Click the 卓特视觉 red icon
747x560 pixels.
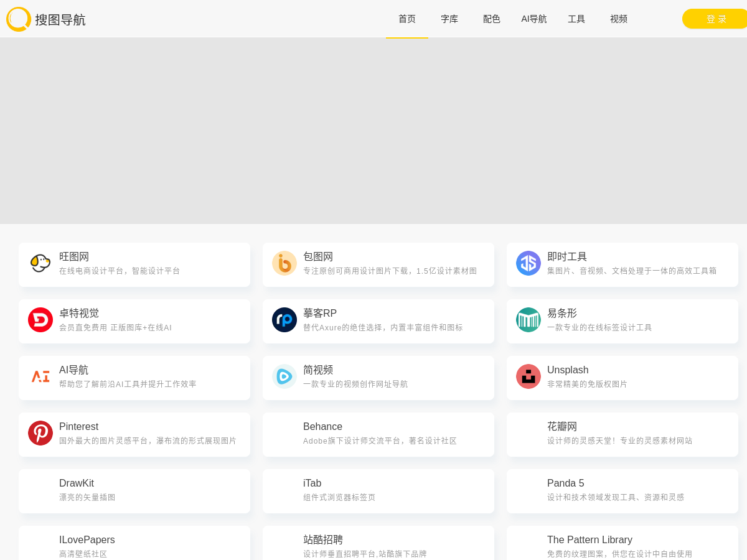click(40, 320)
